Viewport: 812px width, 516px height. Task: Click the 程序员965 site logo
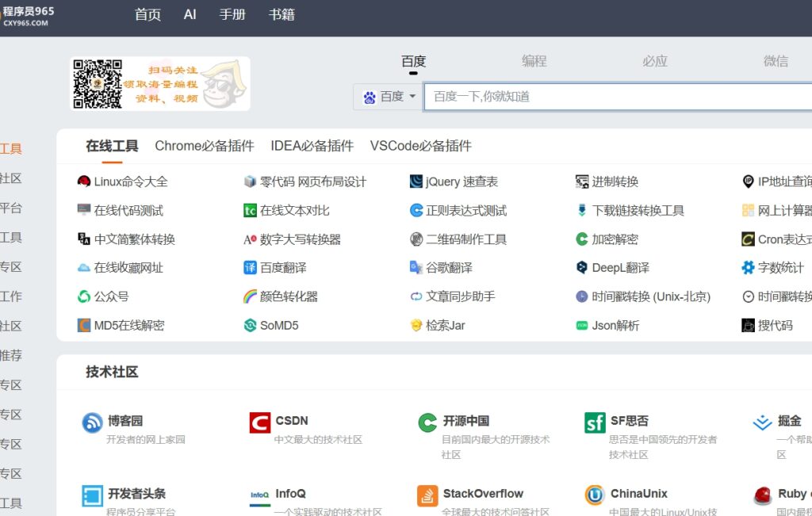point(27,16)
